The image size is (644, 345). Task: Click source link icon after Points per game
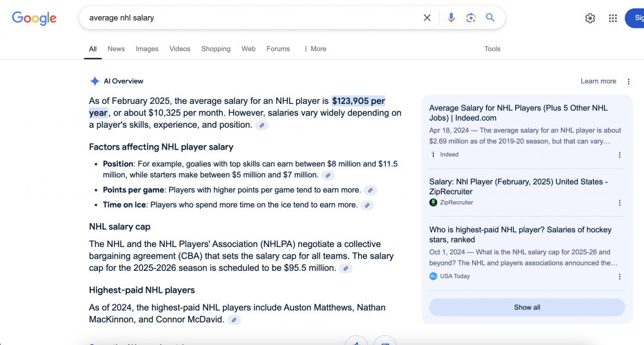370,190
